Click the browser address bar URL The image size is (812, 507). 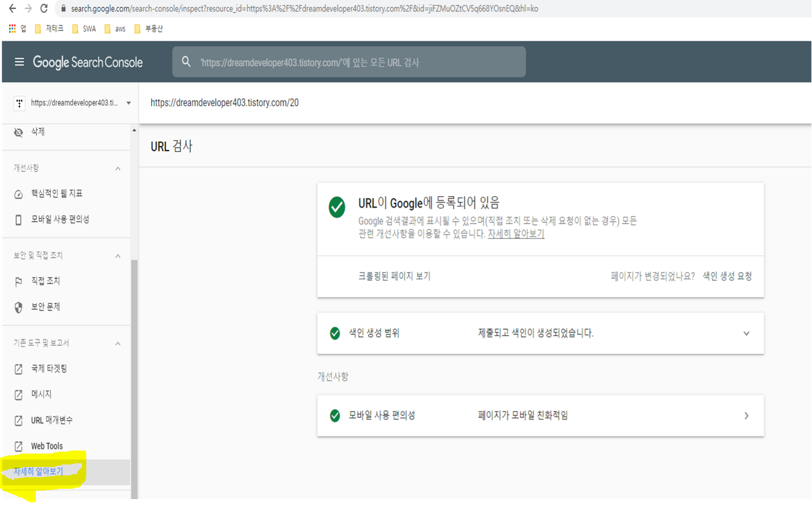tap(304, 9)
